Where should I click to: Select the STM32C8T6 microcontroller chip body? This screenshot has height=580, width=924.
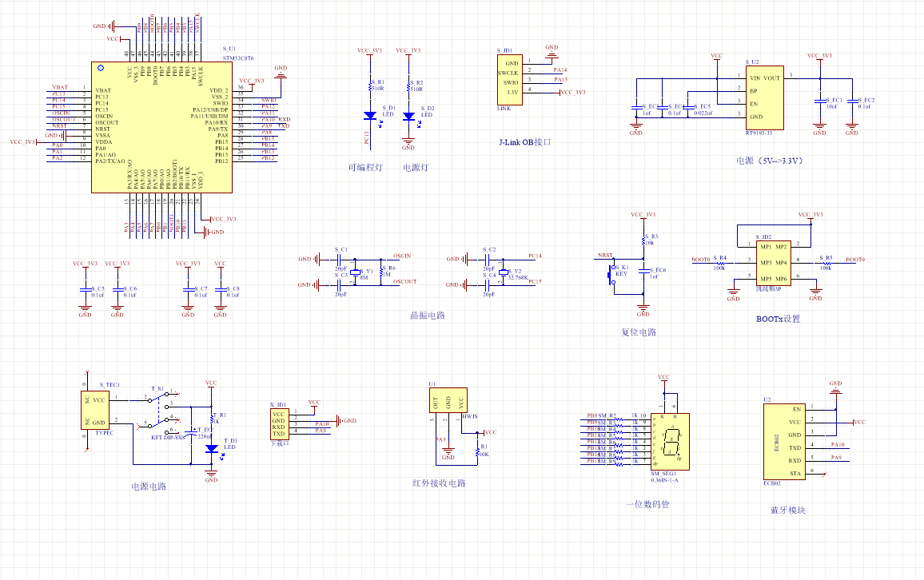point(162,127)
